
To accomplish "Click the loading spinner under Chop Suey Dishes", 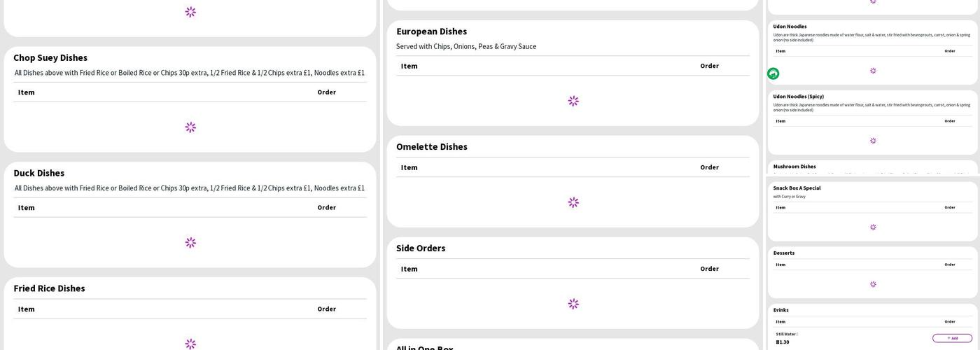I will point(190,127).
